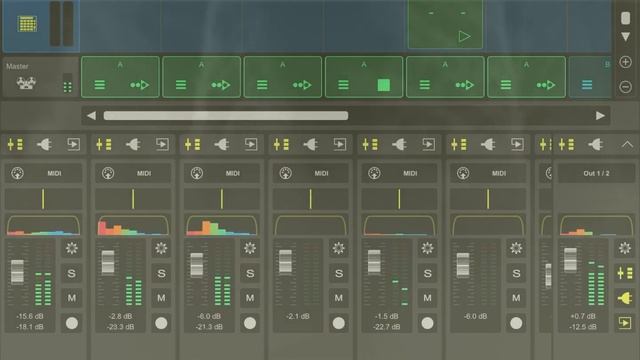Open the Out 1 / 2 output selector

click(x=596, y=173)
